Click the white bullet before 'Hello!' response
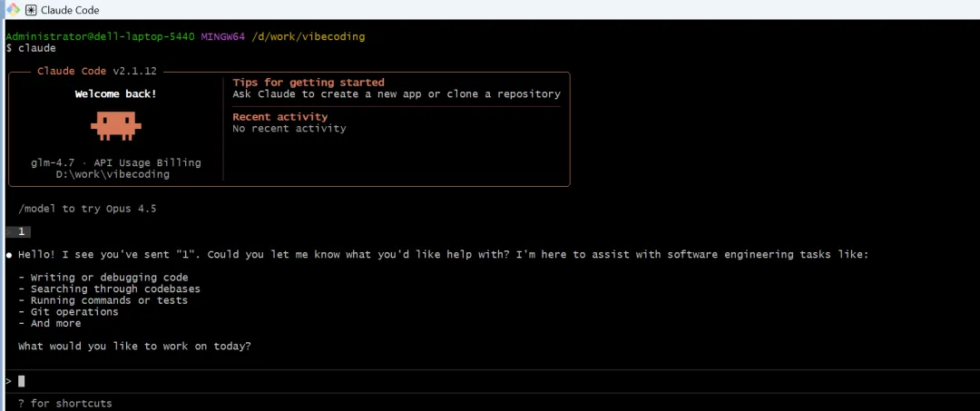 click(x=9, y=255)
